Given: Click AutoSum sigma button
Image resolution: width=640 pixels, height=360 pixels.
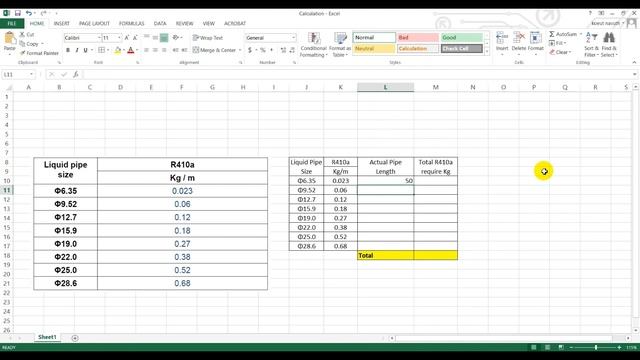Looking at the screenshot, I should point(563,34).
